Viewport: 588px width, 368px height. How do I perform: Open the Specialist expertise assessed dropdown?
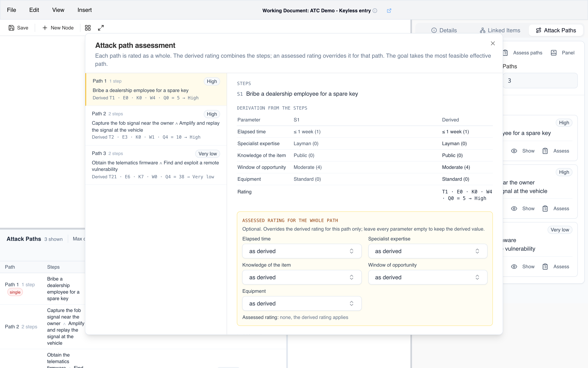click(428, 251)
